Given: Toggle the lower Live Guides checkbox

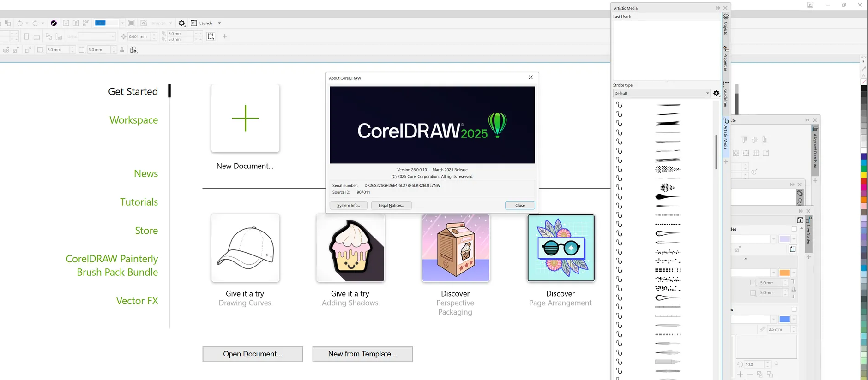Looking at the screenshot, I should click(794, 309).
